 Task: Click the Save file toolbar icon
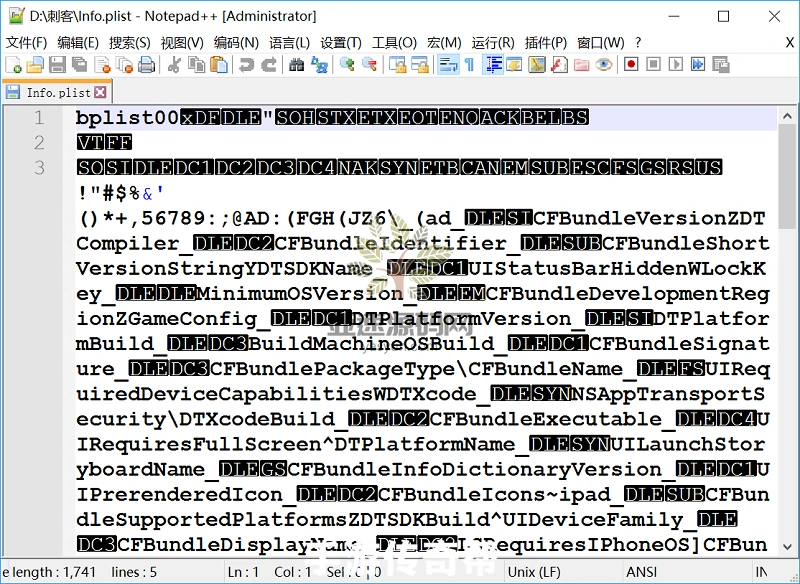point(57,65)
